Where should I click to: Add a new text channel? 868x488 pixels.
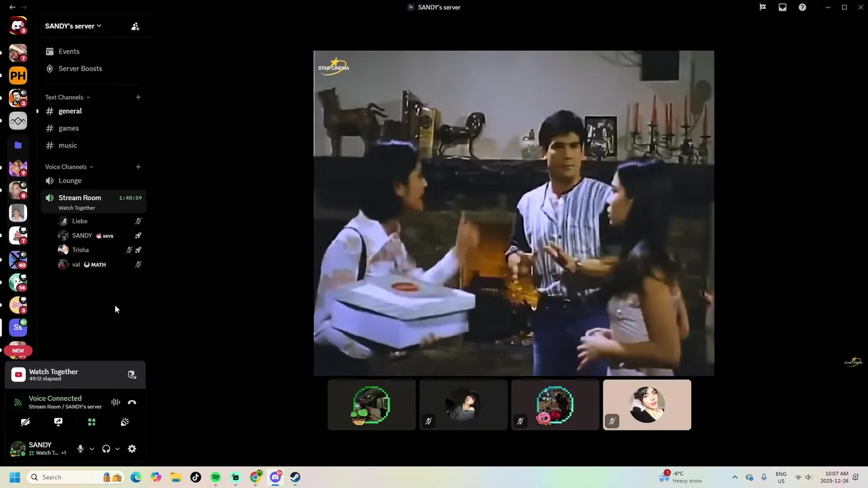click(x=138, y=97)
